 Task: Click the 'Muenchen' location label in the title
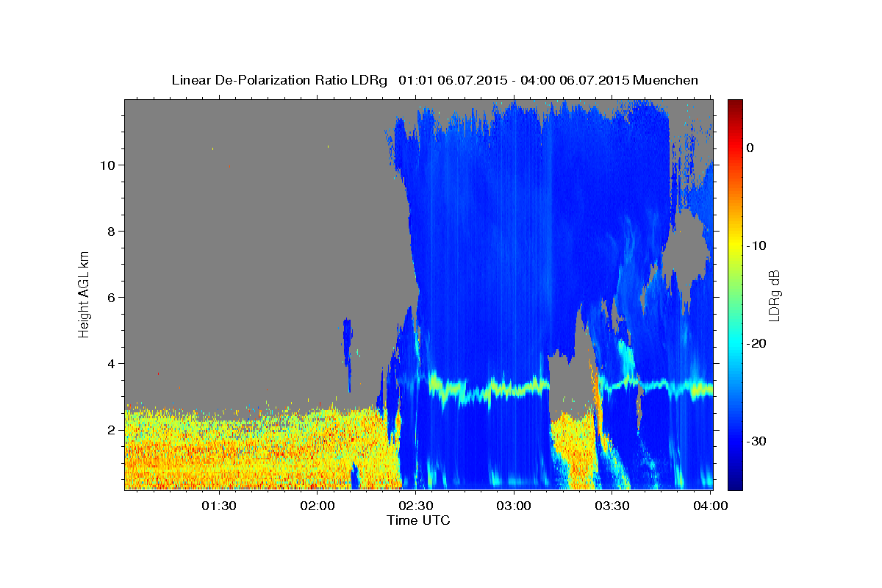coord(666,80)
